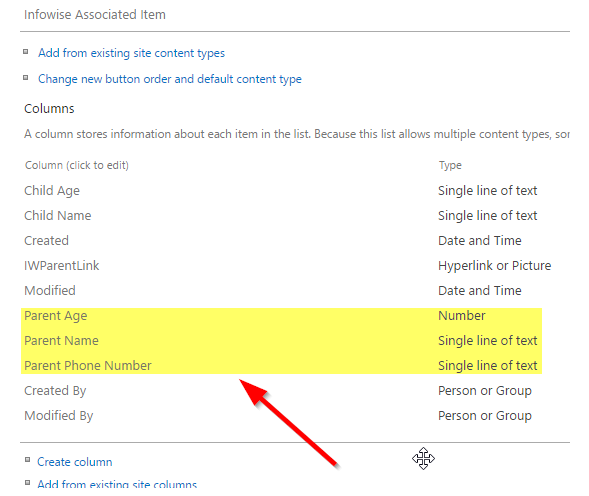This screenshot has width=589, height=496.
Task: Edit the Child Age column
Action: click(x=52, y=191)
